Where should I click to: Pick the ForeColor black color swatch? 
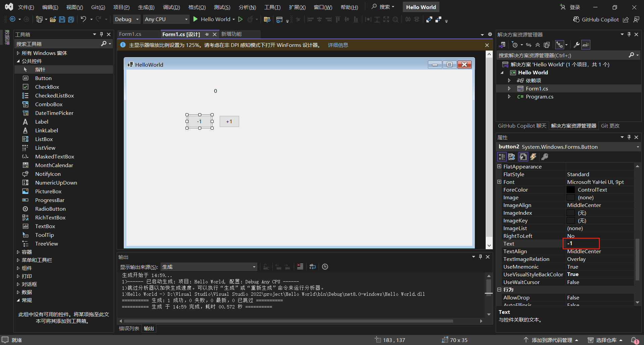[571, 190]
